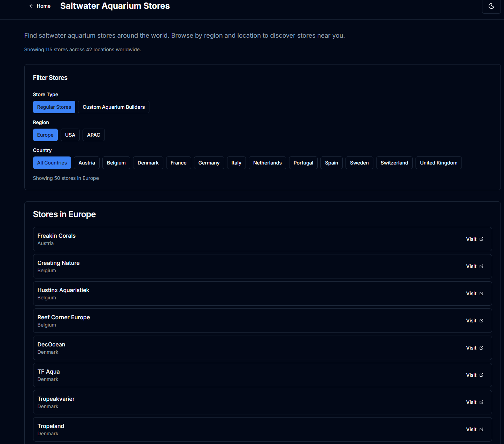Filter stores by United Kingdom
The image size is (504, 444).
pyautogui.click(x=439, y=163)
